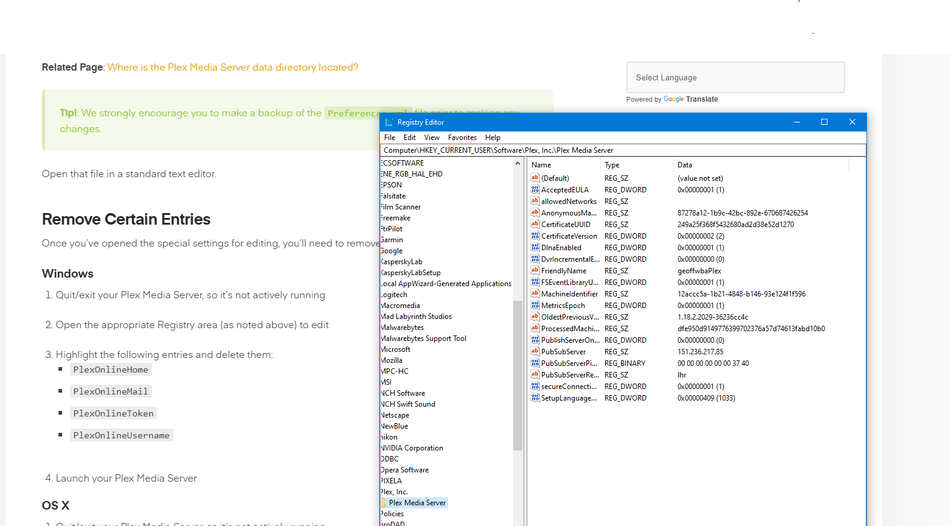Select the PubSubServerRe... string icon
This screenshot has width=951, height=526.
(535, 375)
